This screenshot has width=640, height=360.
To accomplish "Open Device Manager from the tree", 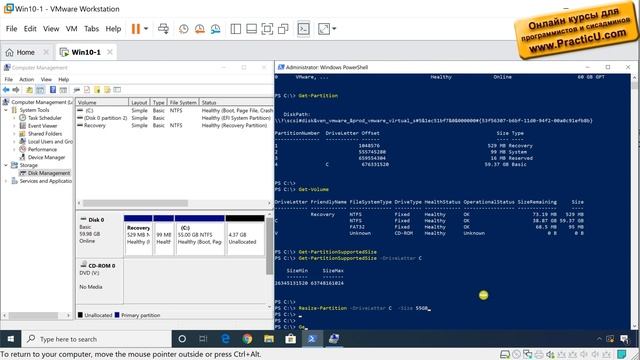I will pyautogui.click(x=46, y=157).
